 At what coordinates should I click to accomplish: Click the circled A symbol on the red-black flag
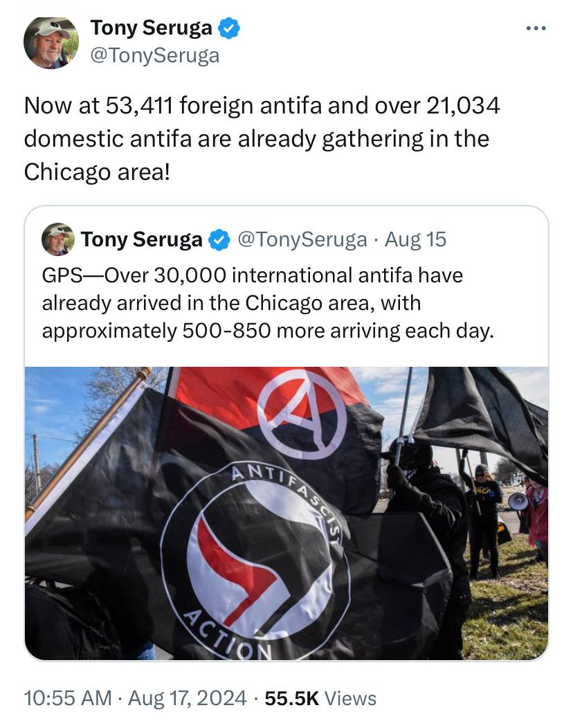coord(302,414)
